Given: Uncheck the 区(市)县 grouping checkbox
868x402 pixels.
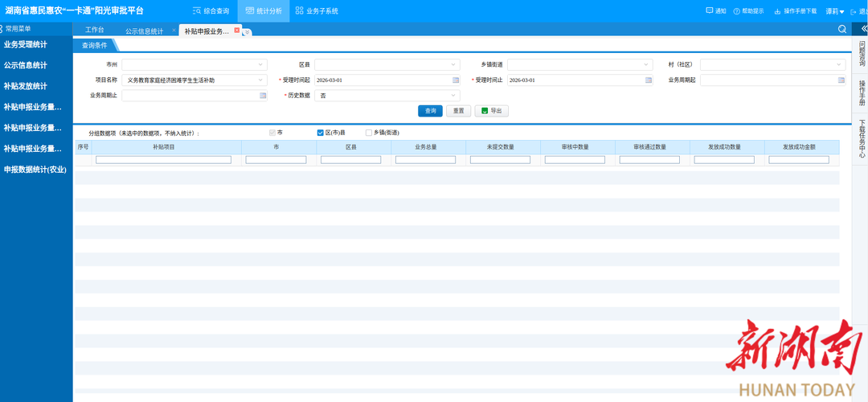Looking at the screenshot, I should (x=321, y=133).
